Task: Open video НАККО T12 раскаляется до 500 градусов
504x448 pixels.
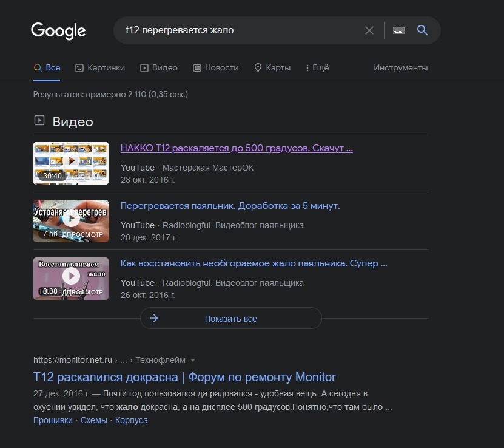Action: pos(237,148)
